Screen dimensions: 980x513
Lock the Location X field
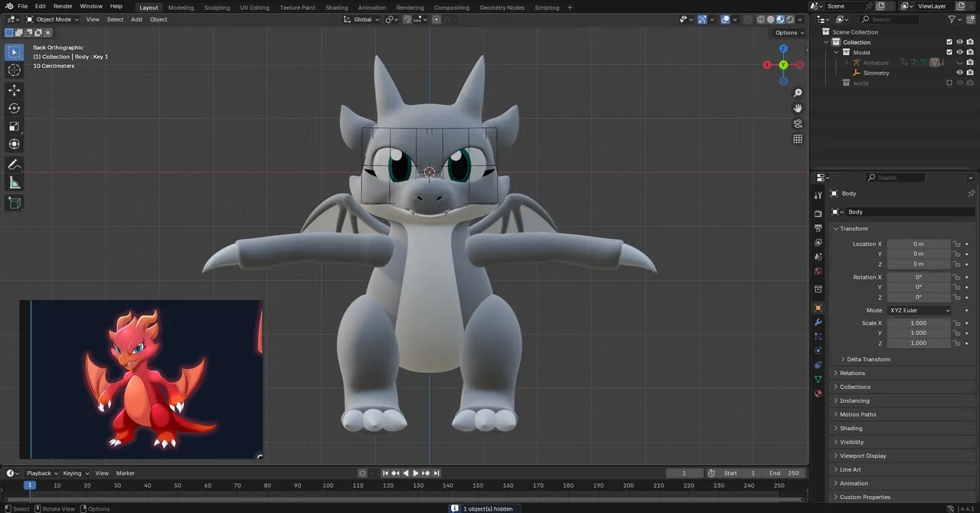click(x=956, y=244)
